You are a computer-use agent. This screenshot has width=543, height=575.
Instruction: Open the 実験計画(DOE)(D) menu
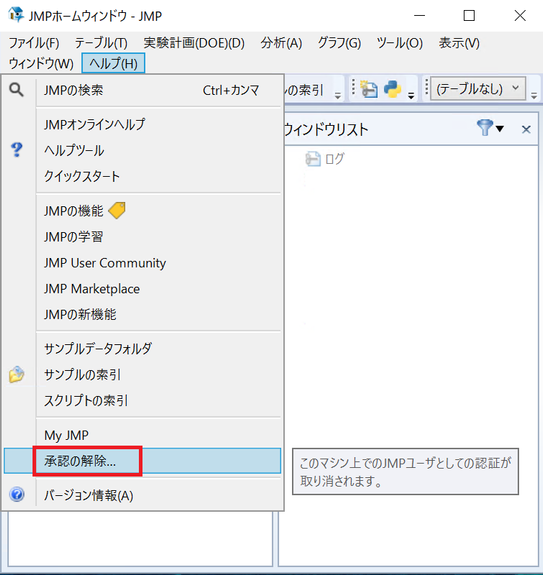pos(194,43)
